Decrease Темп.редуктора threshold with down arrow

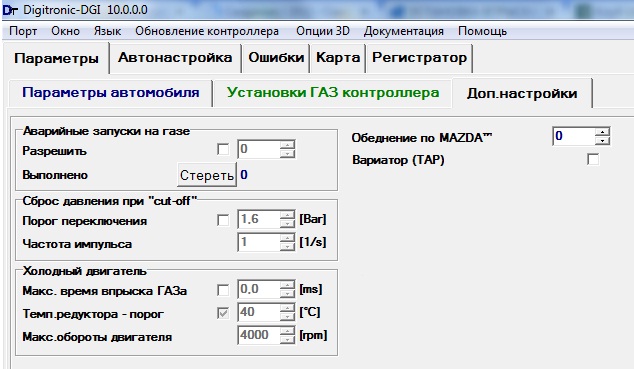287,316
